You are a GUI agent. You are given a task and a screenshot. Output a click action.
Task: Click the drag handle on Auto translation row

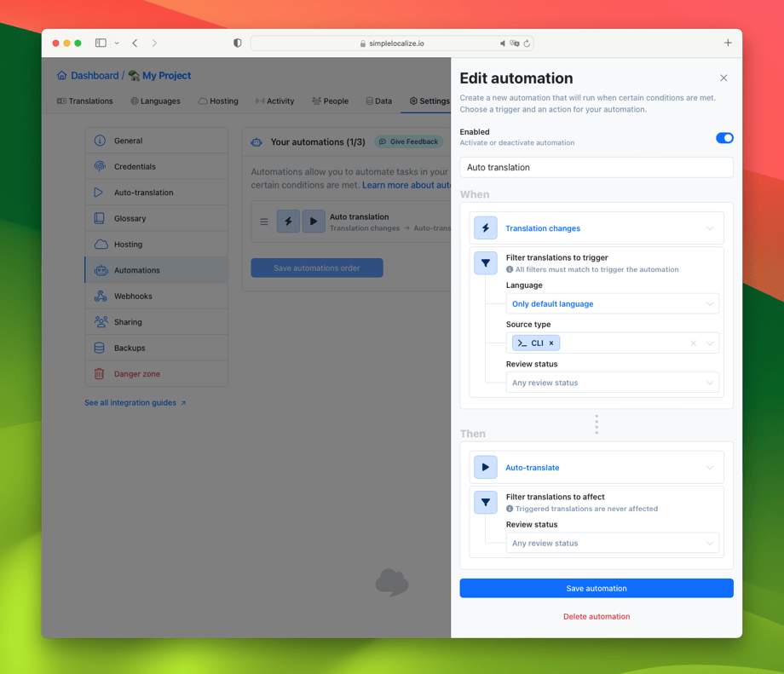coord(264,222)
